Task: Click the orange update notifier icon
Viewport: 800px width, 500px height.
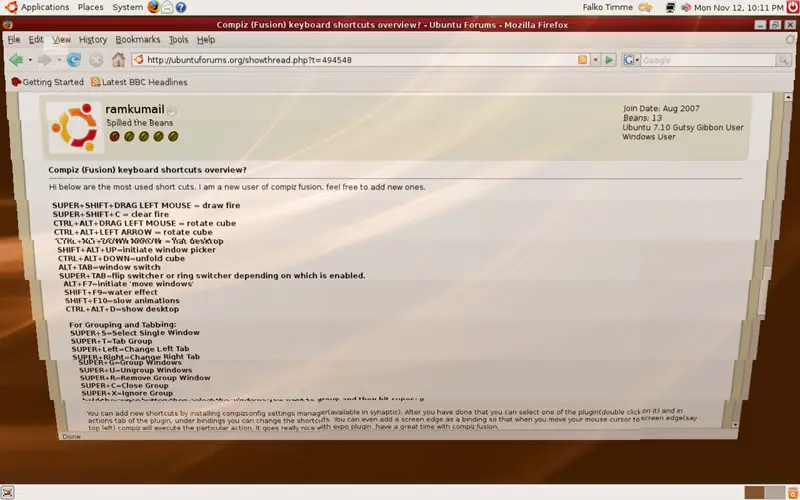Action: (x=645, y=7)
